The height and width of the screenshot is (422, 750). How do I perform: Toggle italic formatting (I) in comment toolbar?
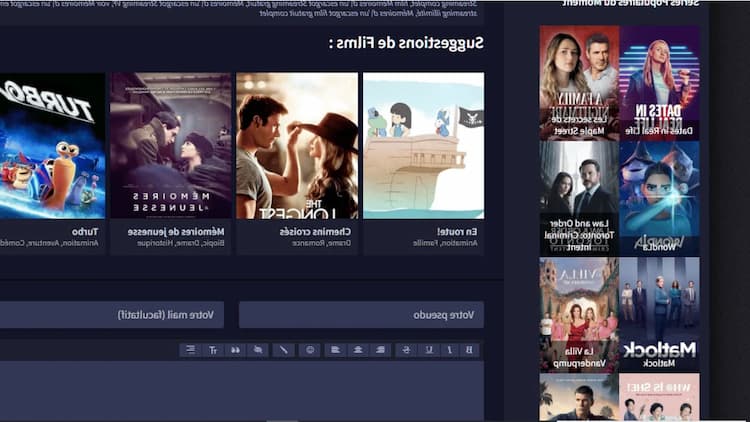[x=450, y=350]
